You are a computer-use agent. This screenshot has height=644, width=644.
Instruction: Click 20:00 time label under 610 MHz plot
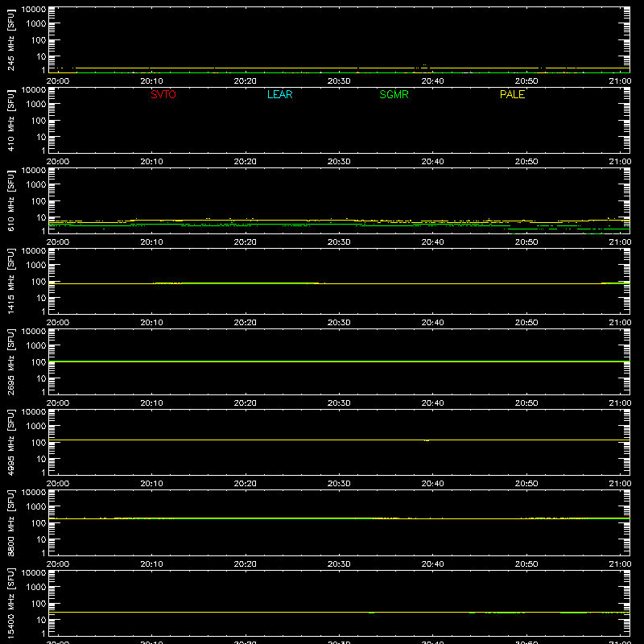point(57,242)
